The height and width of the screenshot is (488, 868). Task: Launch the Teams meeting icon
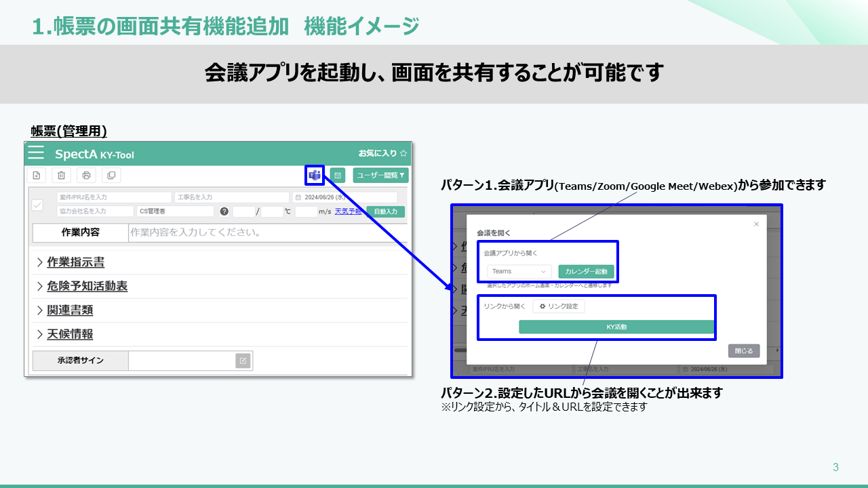click(315, 176)
